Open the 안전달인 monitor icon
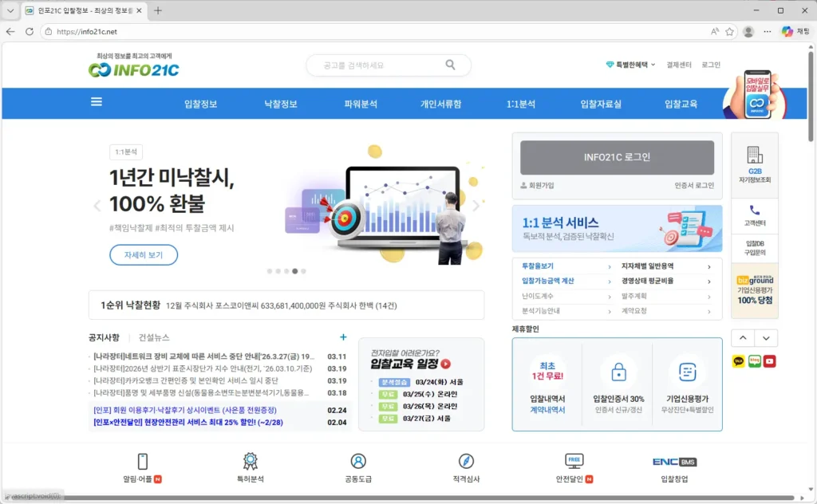 coord(574,461)
